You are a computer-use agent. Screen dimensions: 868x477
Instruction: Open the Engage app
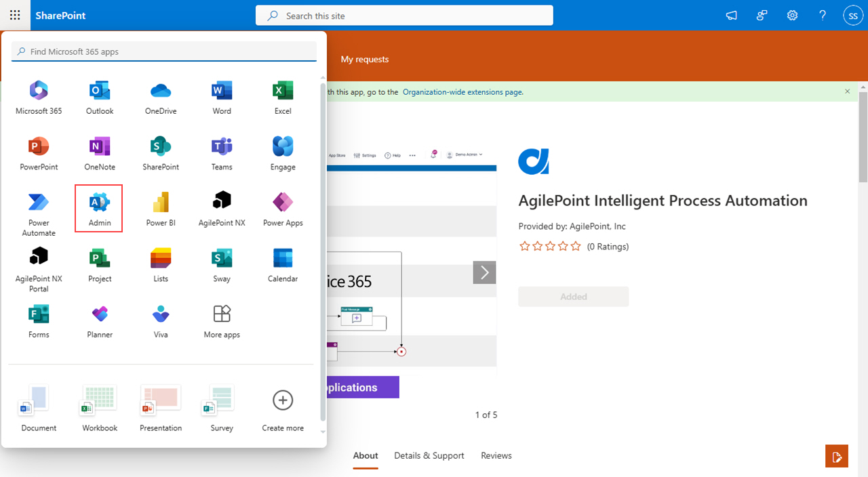[283, 153]
